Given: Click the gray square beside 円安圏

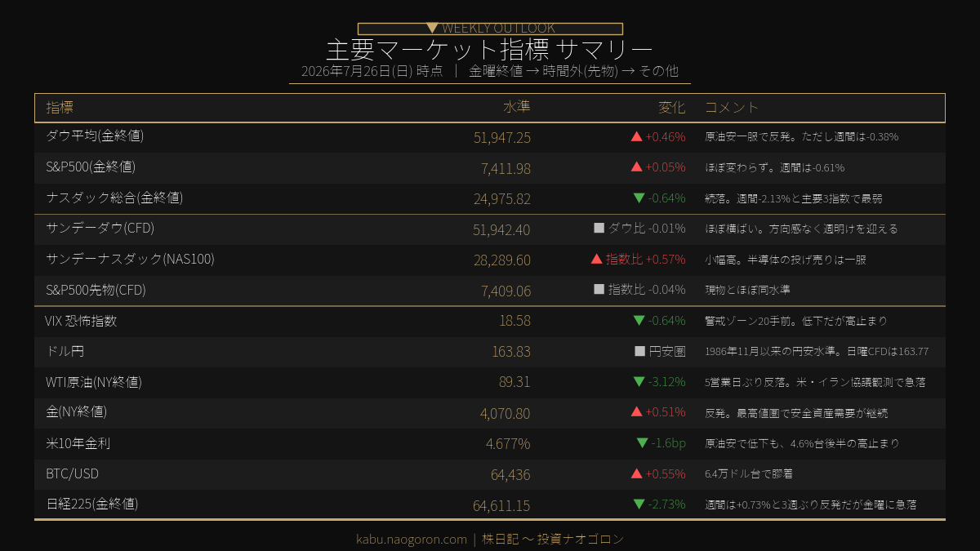Looking at the screenshot, I should 640,351.
